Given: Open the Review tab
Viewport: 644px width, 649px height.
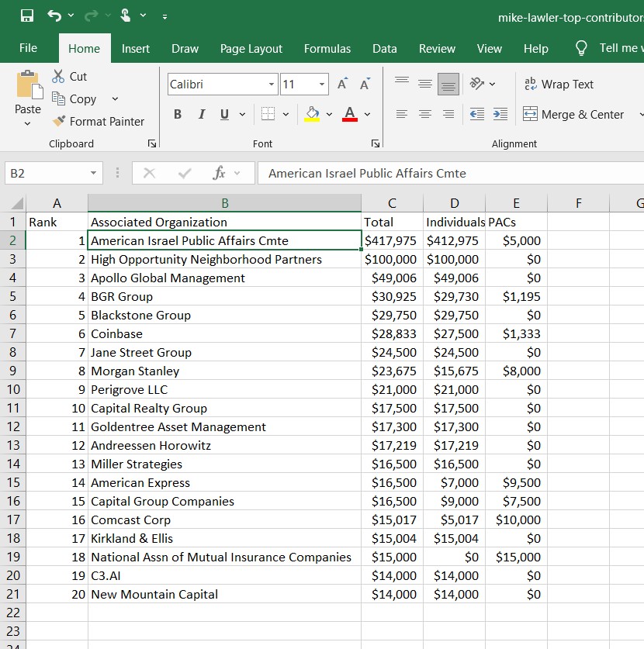Looking at the screenshot, I should coord(437,48).
